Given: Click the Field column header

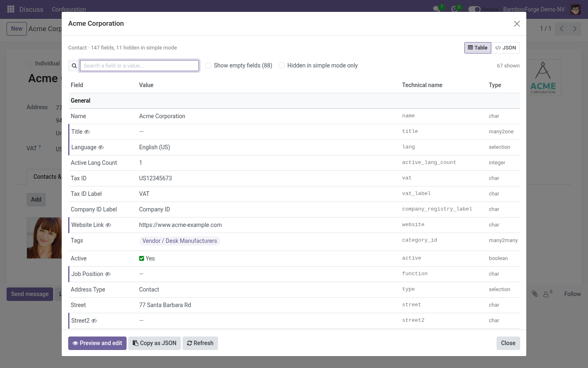Looking at the screenshot, I should tap(77, 85).
